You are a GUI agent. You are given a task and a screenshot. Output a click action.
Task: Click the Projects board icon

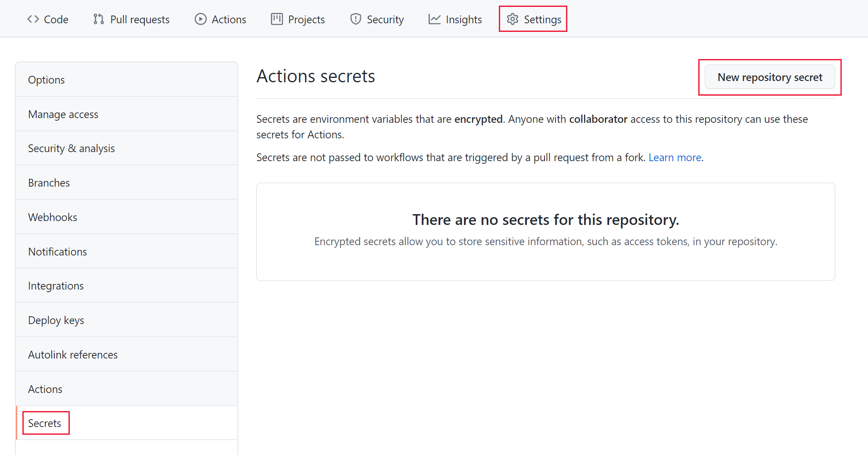(276, 19)
